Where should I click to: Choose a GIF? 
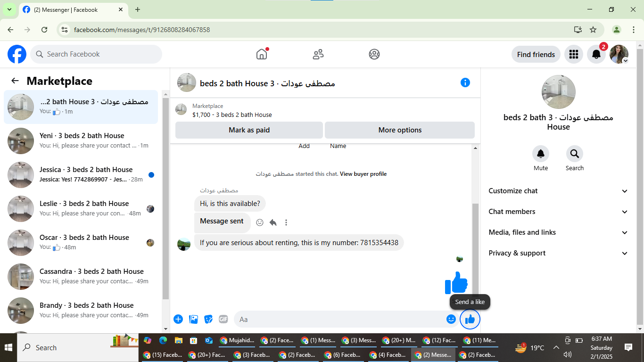(x=223, y=319)
